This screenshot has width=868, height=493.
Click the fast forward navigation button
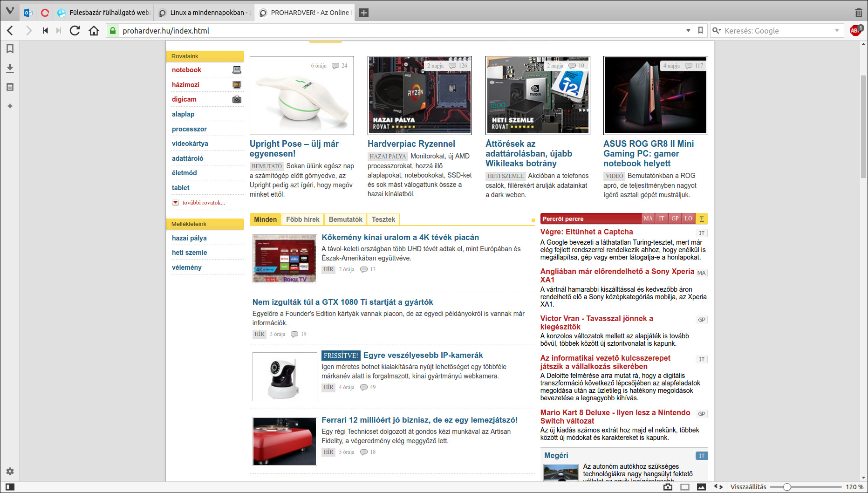tap(59, 31)
